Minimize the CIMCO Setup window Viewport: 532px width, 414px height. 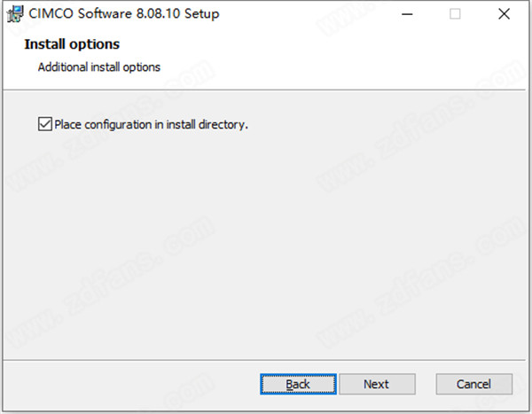click(407, 14)
